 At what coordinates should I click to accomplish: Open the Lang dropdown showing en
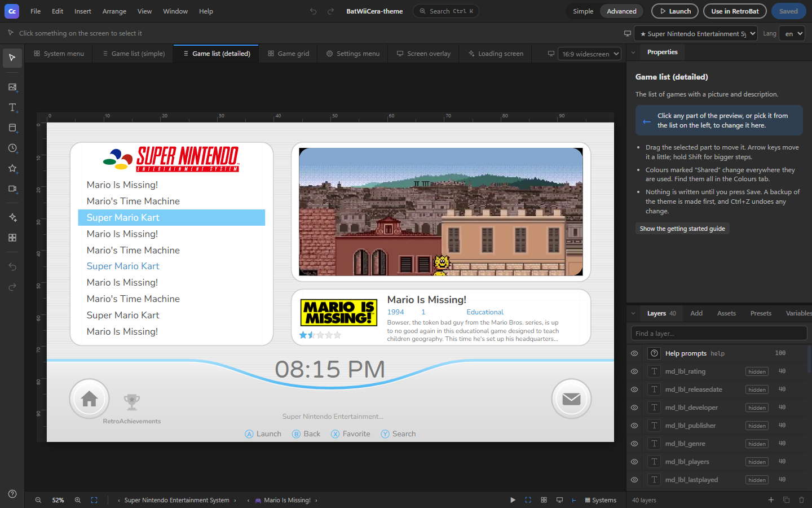pos(792,34)
